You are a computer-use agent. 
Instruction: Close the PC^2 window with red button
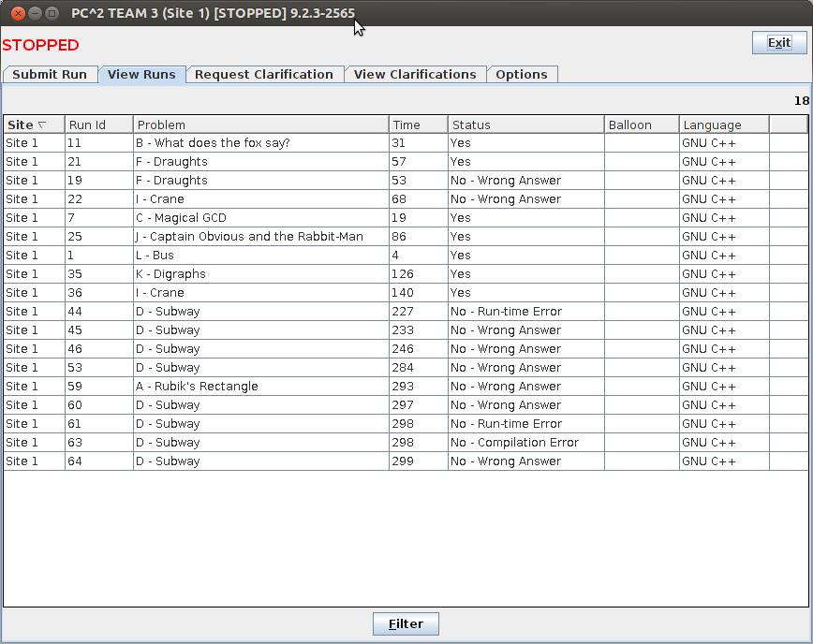click(13, 13)
